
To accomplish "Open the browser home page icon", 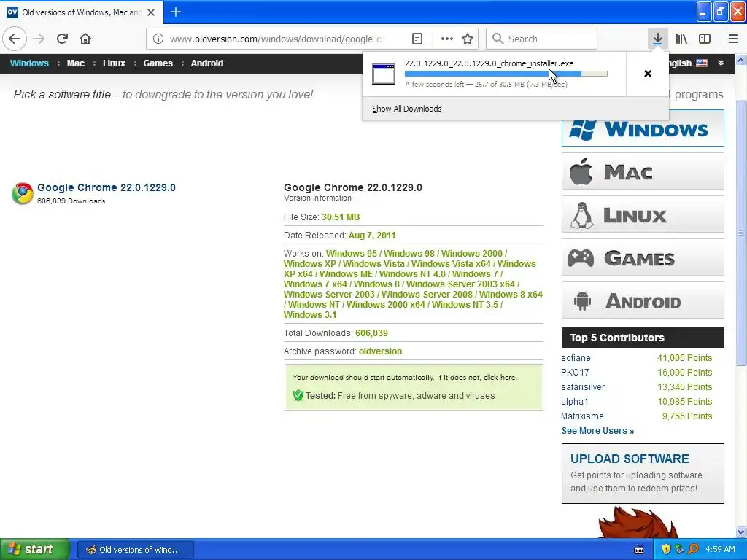I will (x=85, y=39).
